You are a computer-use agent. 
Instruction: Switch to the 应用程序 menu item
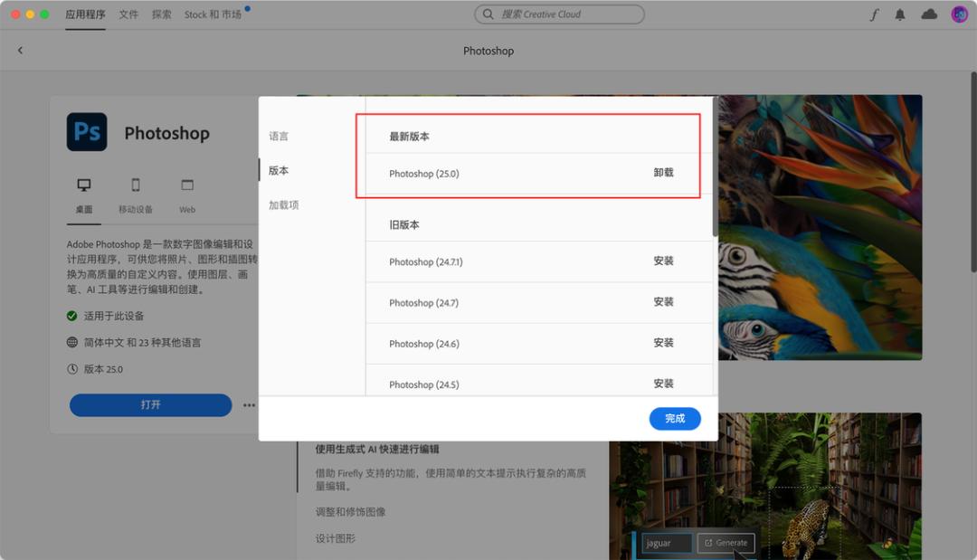[85, 14]
